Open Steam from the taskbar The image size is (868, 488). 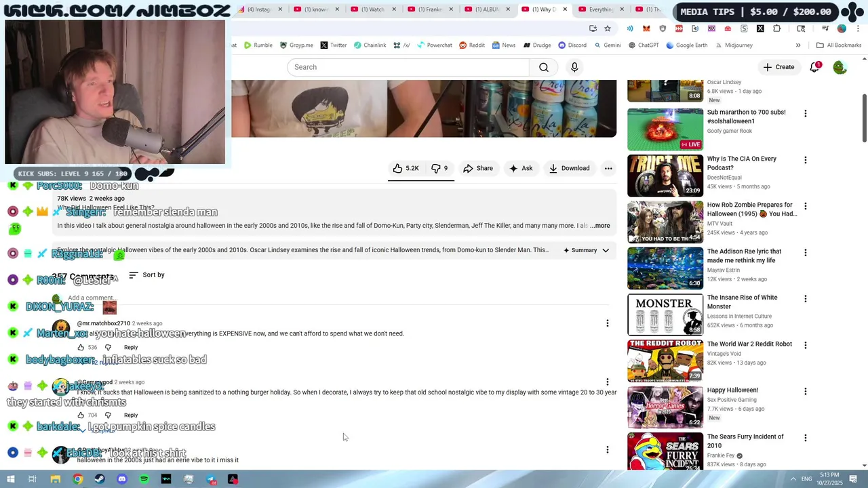100,479
